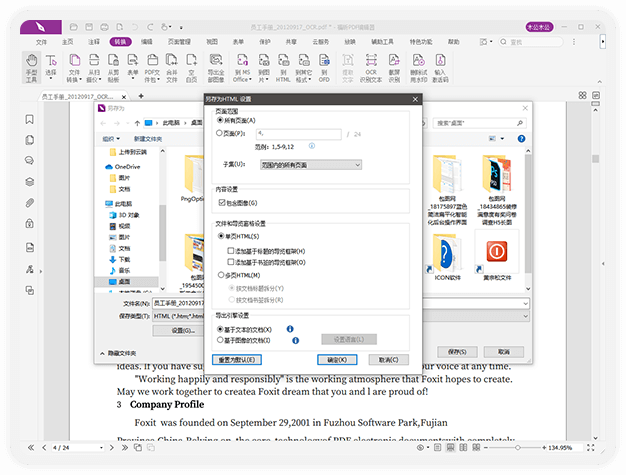This screenshot has width=626, height=475.
Task: Go to first page in status bar
Action: point(31,448)
